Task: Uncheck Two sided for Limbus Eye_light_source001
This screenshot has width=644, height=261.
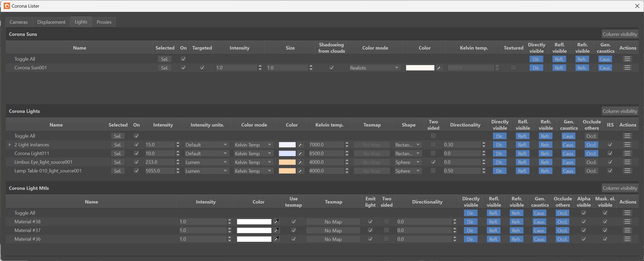Action: pyautogui.click(x=433, y=162)
